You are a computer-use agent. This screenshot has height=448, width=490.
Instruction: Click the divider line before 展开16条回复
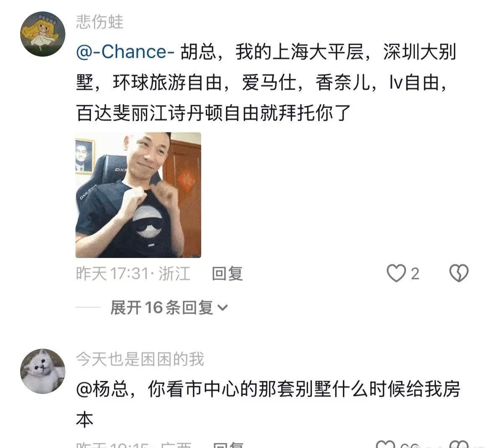tap(88, 307)
